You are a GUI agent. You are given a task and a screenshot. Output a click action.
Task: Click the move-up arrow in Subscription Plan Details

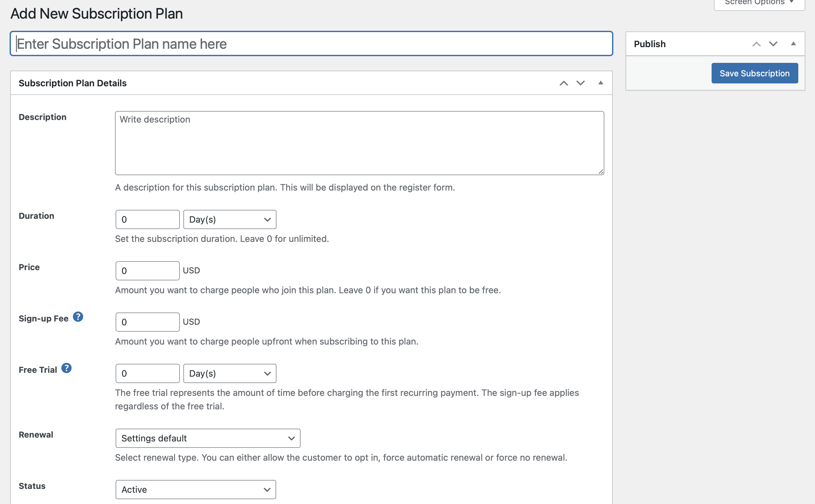pyautogui.click(x=564, y=82)
